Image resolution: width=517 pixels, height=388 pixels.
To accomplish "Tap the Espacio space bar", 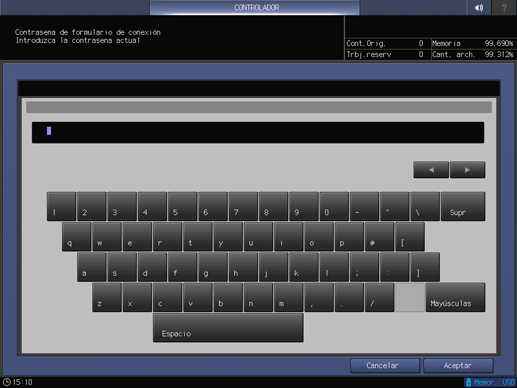I will point(228,328).
